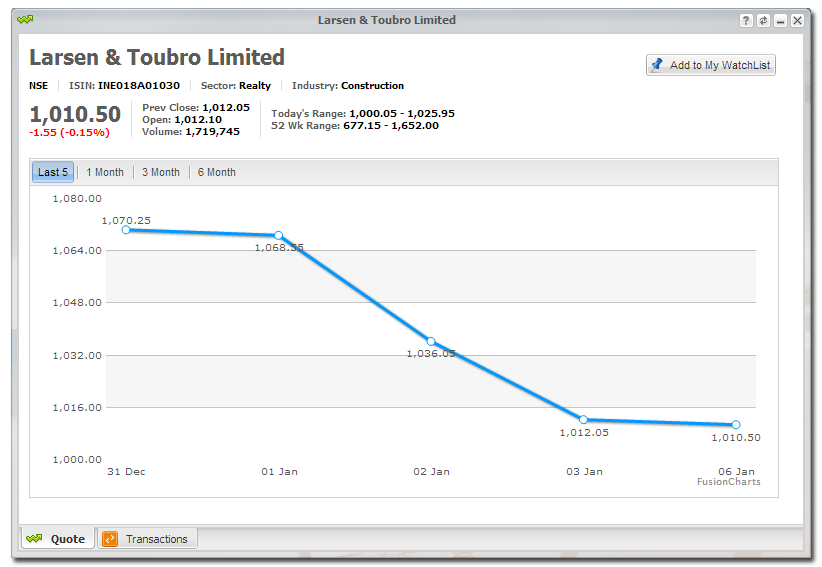This screenshot has height=567, width=822.
Task: Click the Prev Close value 1,012.05
Action: pyautogui.click(x=226, y=107)
